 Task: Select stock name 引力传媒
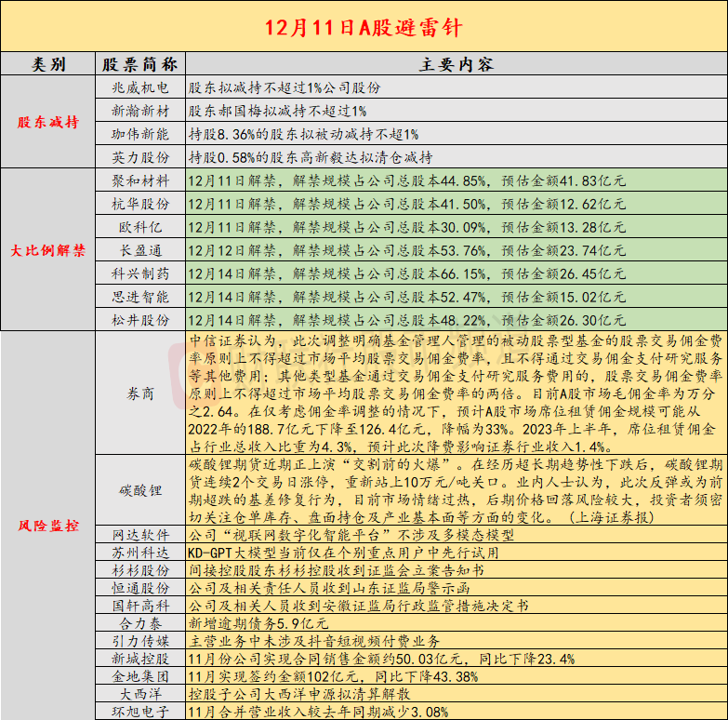pyautogui.click(x=140, y=641)
